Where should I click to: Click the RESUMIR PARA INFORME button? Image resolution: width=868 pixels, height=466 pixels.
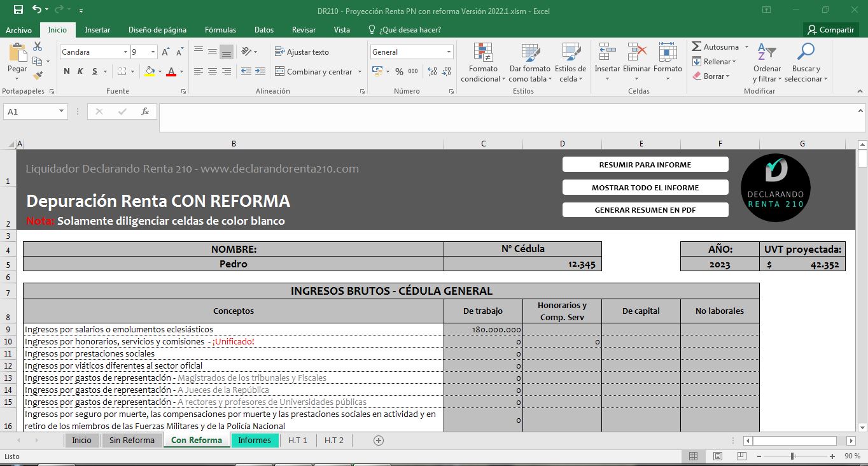tap(645, 164)
